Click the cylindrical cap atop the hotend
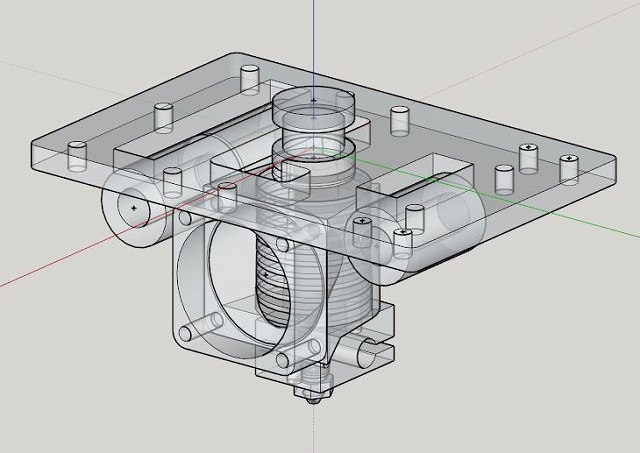The image size is (640, 453). [x=313, y=107]
